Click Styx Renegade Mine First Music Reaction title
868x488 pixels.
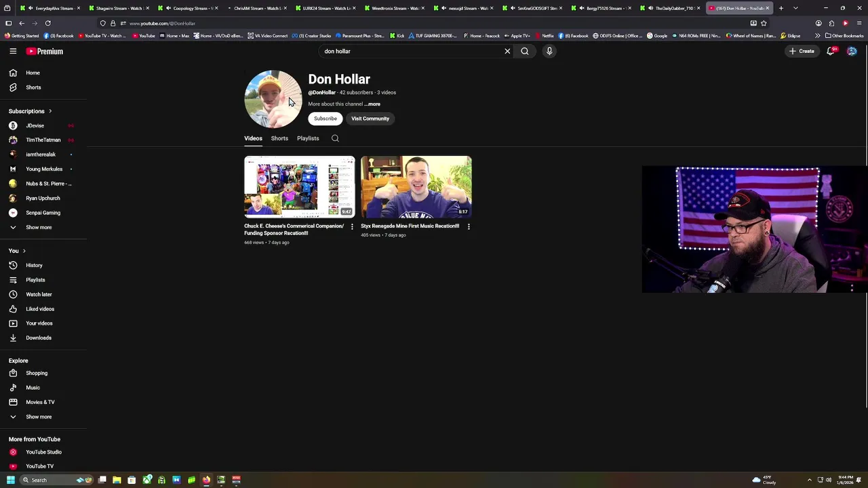(x=410, y=226)
